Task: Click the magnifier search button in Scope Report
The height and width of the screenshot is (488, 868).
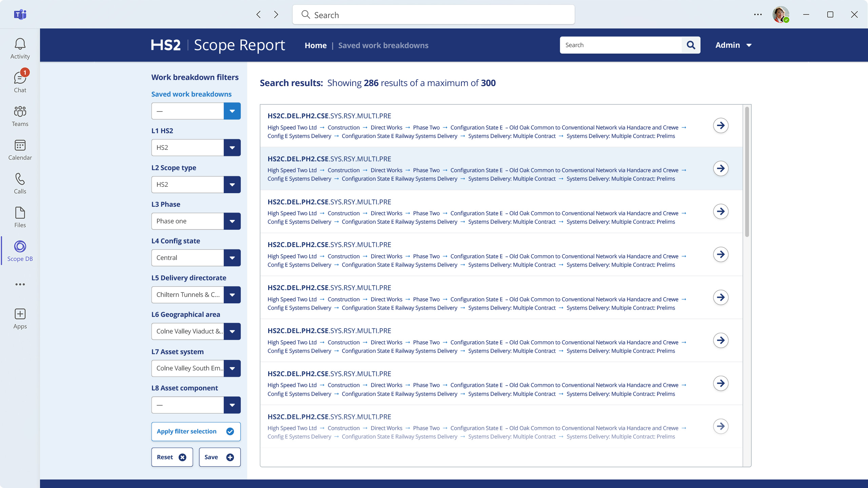Action: pyautogui.click(x=691, y=45)
